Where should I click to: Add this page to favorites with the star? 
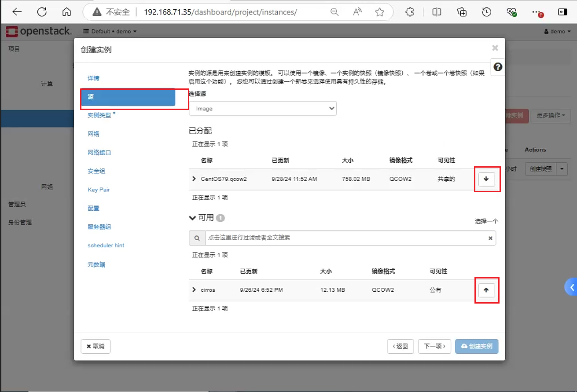[380, 12]
